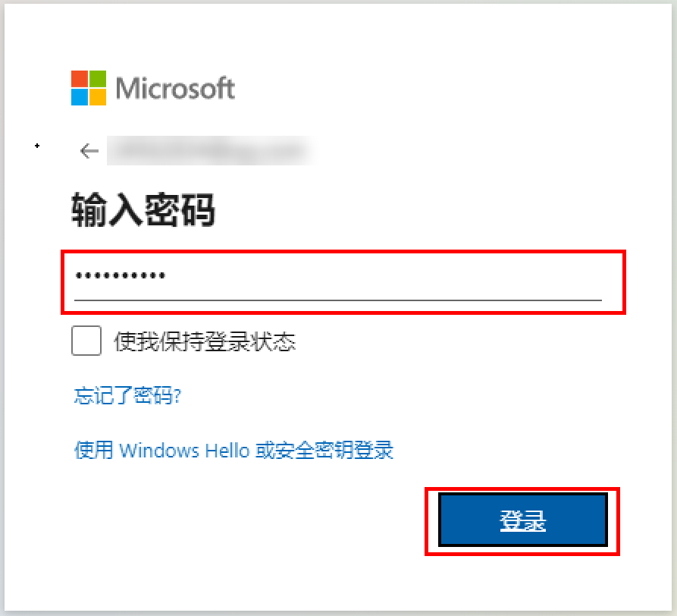Go back using the left arrow icon
Viewport: 677px width, 616px height.
point(89,151)
